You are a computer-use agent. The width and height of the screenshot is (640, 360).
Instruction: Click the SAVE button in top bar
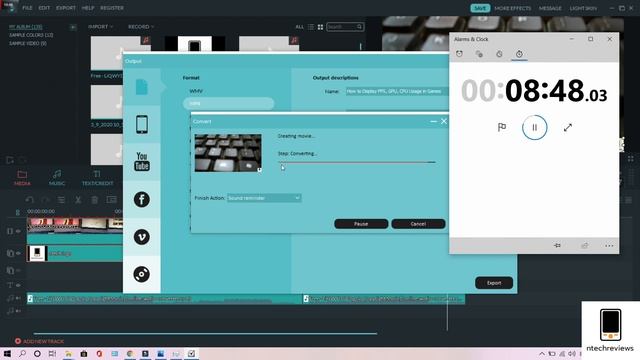(x=480, y=8)
